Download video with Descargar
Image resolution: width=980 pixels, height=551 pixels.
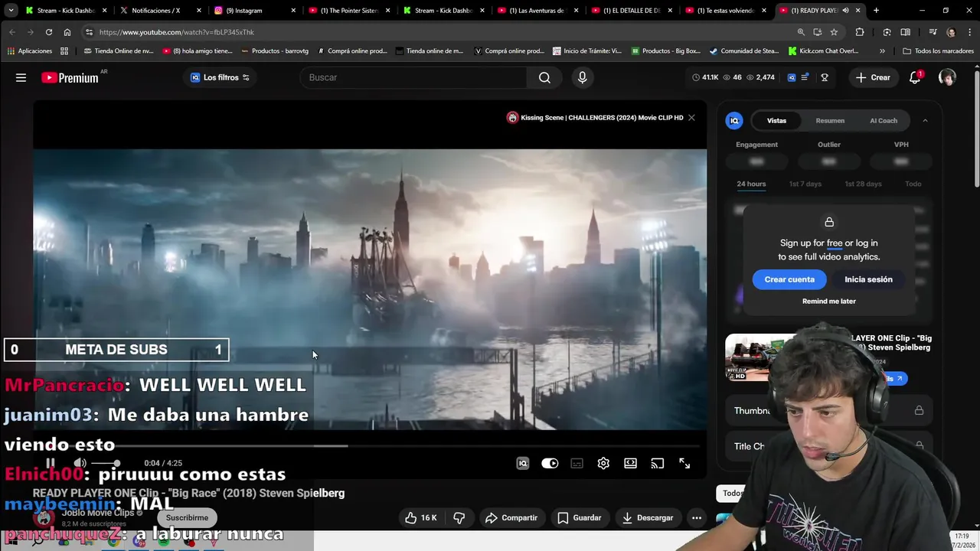[x=648, y=518]
